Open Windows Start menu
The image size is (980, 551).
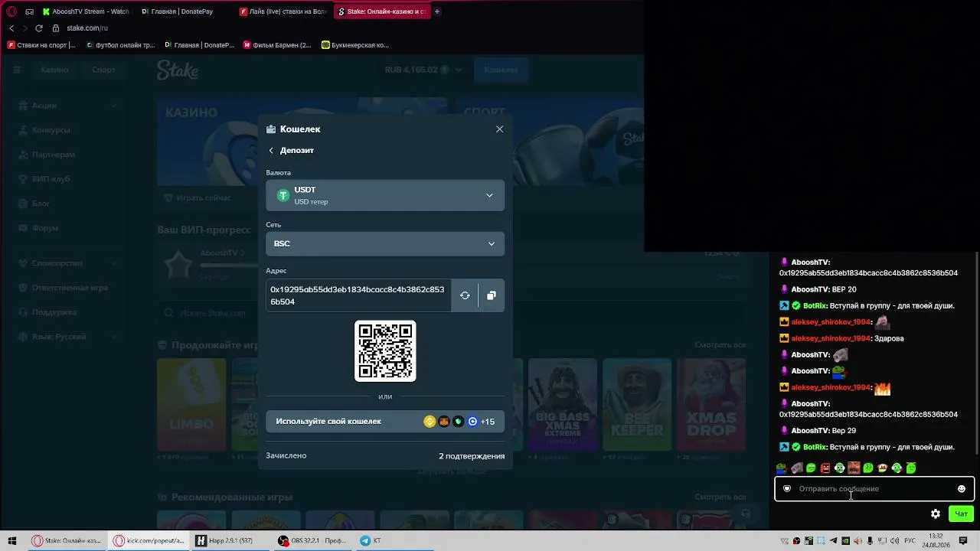tap(12, 541)
